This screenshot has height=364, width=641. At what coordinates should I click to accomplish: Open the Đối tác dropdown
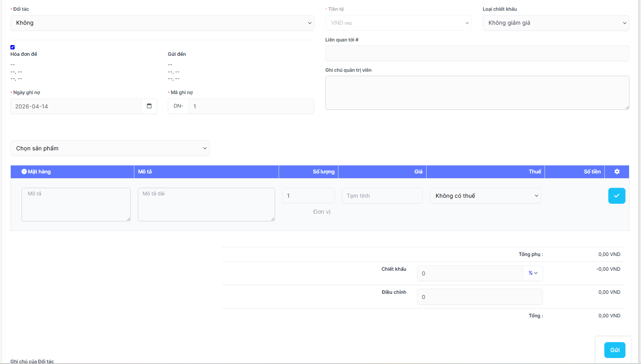pos(162,23)
